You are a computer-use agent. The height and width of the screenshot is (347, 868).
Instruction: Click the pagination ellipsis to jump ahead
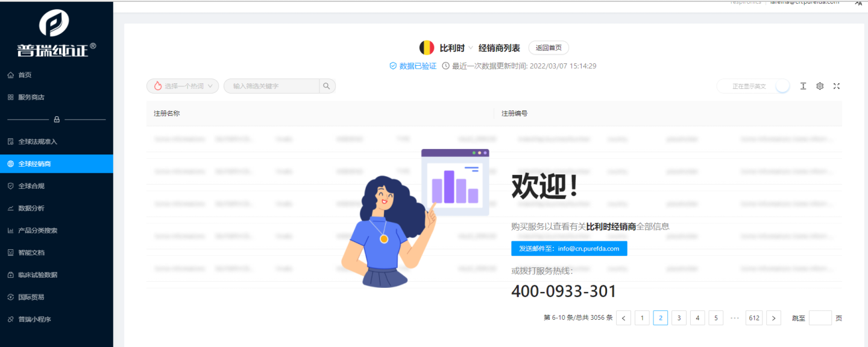735,317
